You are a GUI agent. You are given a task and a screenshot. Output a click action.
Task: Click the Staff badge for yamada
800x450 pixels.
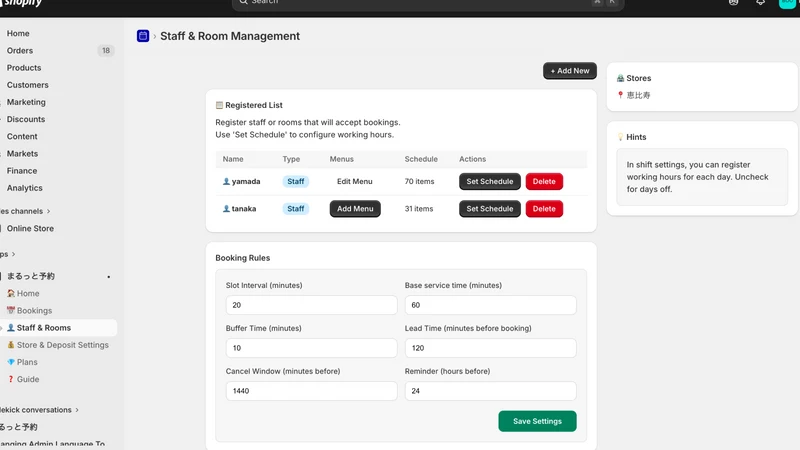pos(295,182)
